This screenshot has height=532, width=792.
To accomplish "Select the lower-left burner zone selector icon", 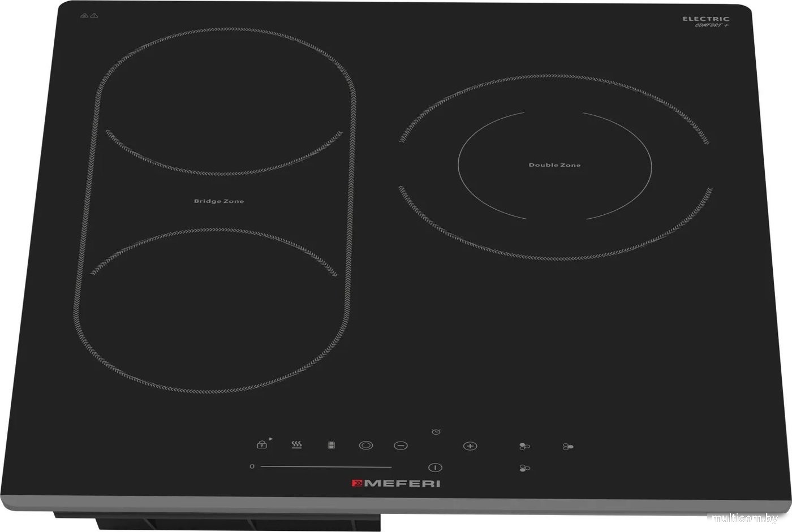I will point(524,468).
